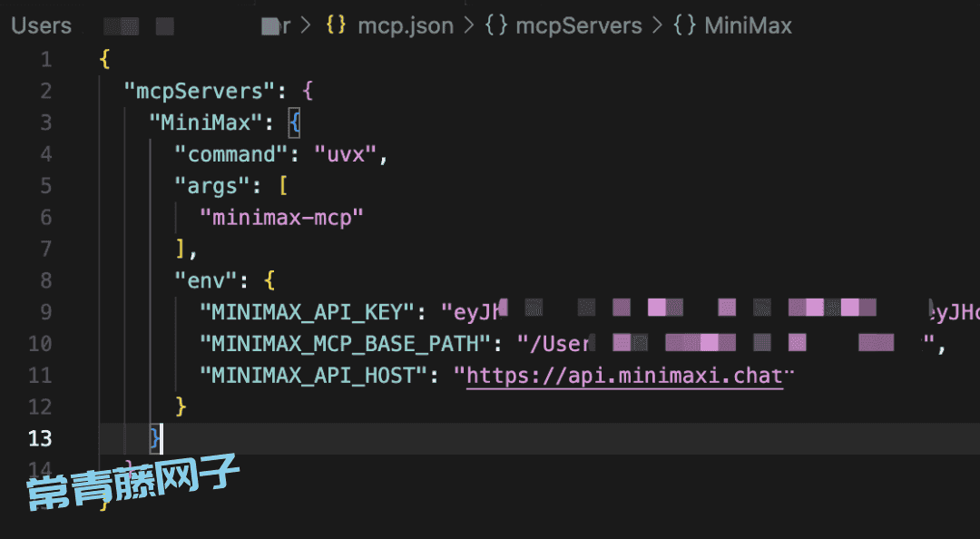Viewport: 980px width, 539px height.
Task: Click line number 7 in the gutter
Action: coord(45,250)
